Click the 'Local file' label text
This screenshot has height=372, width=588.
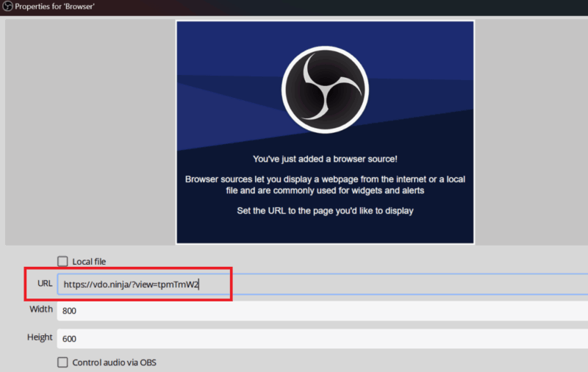[x=89, y=262]
